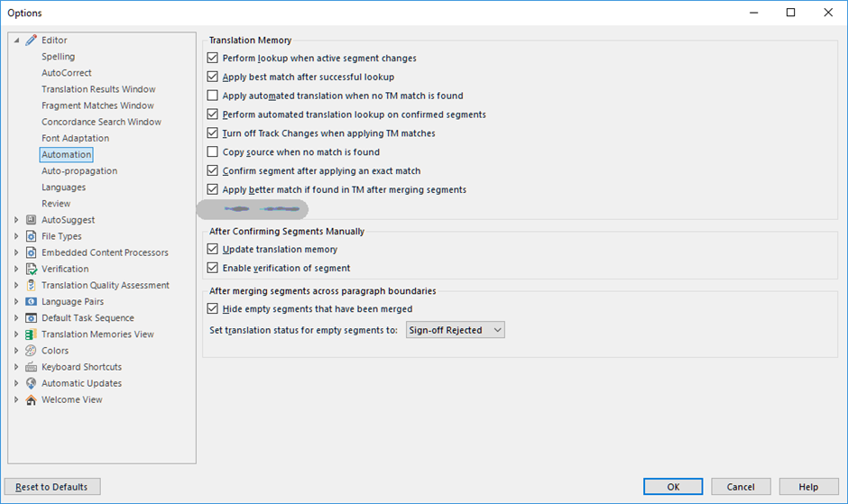Uncheck Update translation memory checkbox
848x504 pixels.
click(213, 250)
